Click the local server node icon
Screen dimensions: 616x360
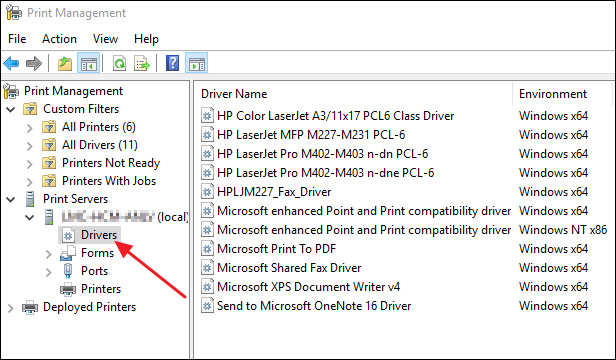pyautogui.click(x=49, y=217)
